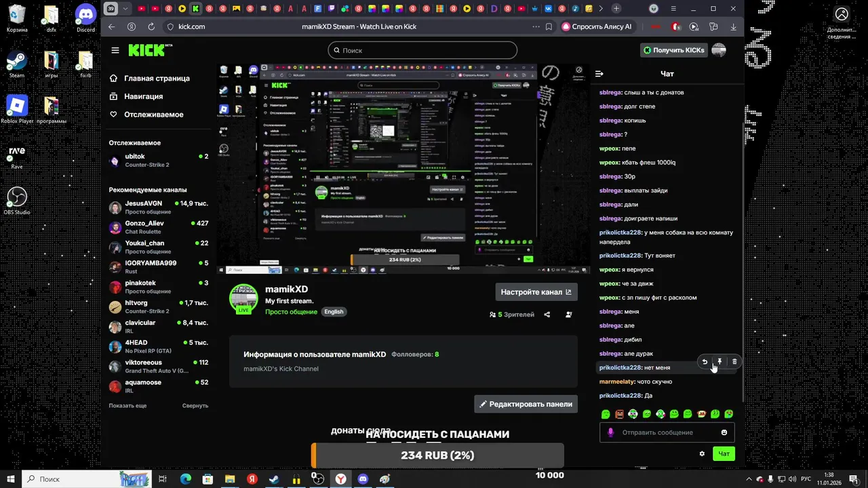Click the bookmark icon in address bar
Image resolution: width=868 pixels, height=488 pixels.
pyautogui.click(x=549, y=26)
